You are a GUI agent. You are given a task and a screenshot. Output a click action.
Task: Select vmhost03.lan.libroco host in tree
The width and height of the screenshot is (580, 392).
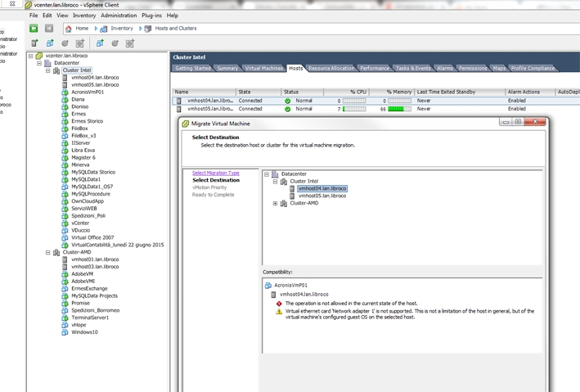coord(95,267)
